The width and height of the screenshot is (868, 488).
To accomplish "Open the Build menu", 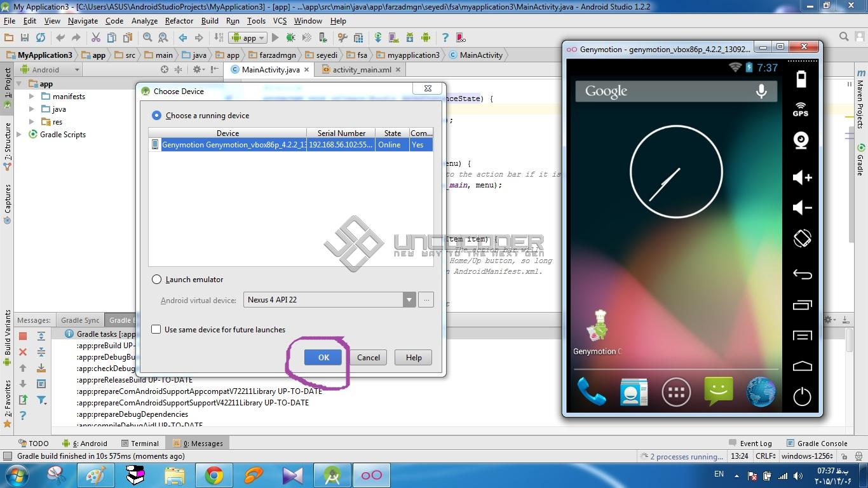I will (x=210, y=21).
